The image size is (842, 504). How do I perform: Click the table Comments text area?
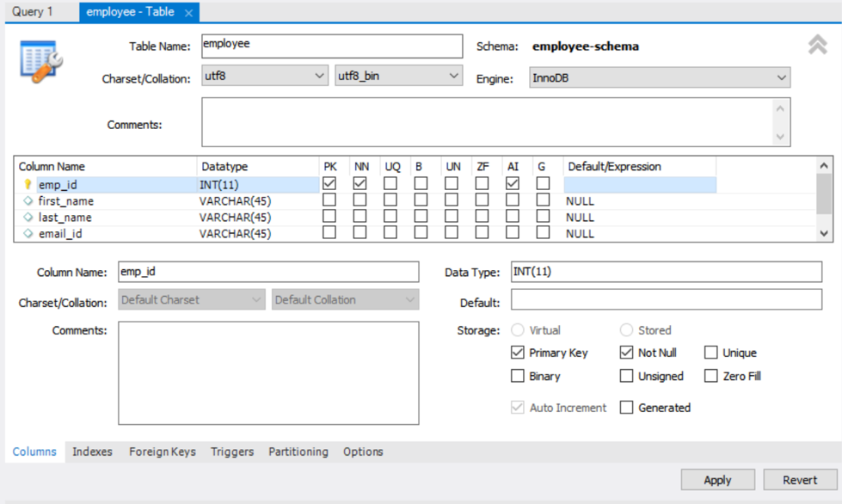487,122
